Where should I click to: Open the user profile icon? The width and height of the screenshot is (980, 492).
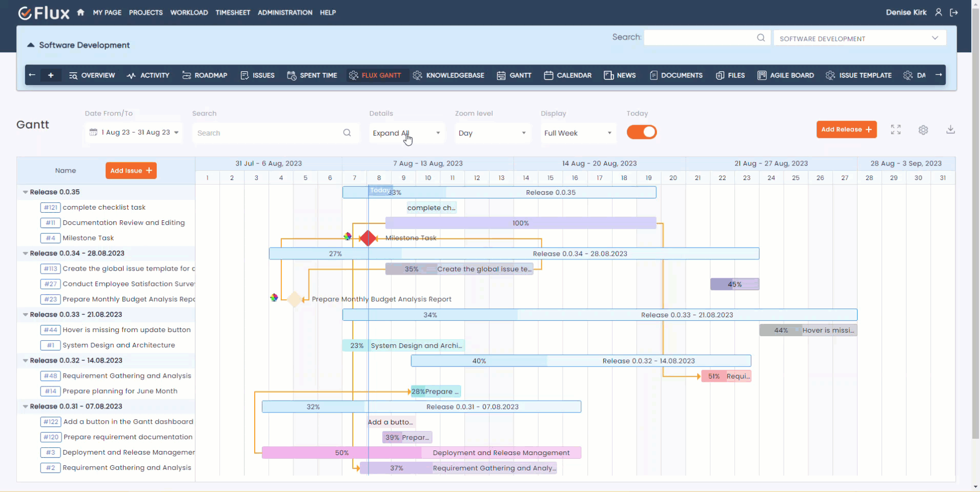click(x=938, y=12)
